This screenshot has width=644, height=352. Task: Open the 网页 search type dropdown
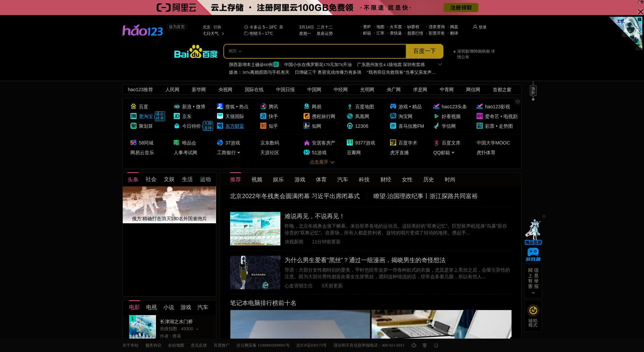click(x=235, y=51)
